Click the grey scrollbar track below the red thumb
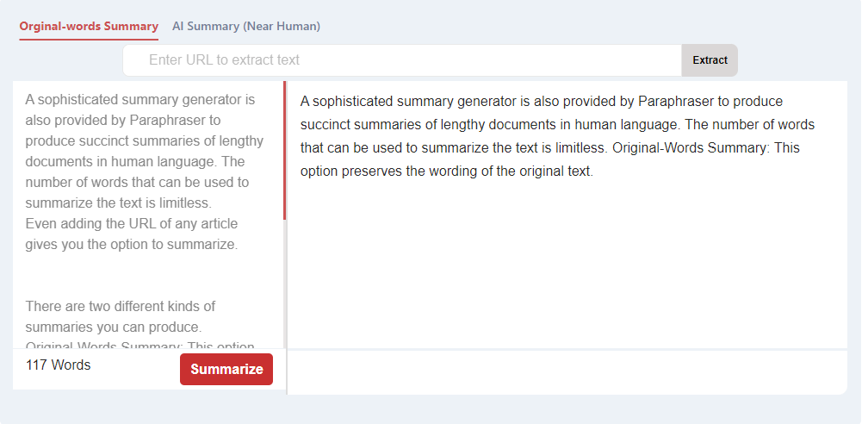Viewport: 868px width, 424px height. [x=284, y=284]
